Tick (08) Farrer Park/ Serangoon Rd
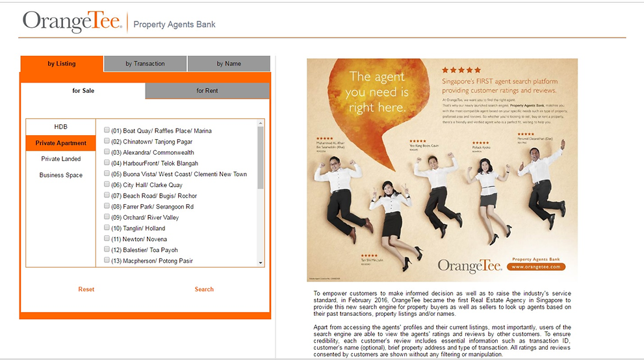 [x=107, y=206]
